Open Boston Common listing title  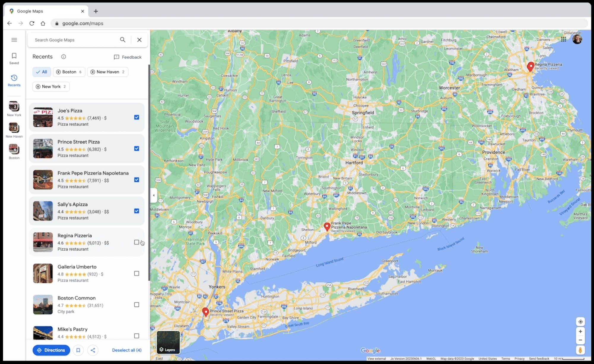77,298
